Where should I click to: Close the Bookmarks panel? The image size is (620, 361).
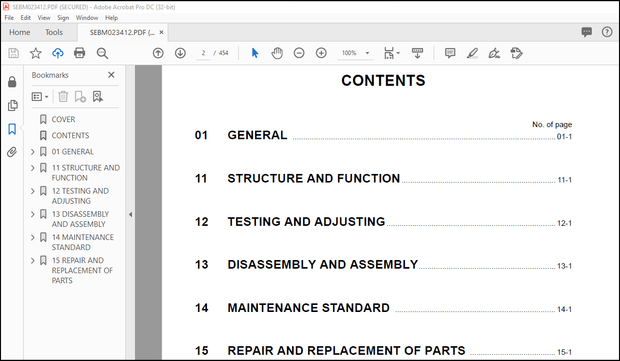[111, 75]
